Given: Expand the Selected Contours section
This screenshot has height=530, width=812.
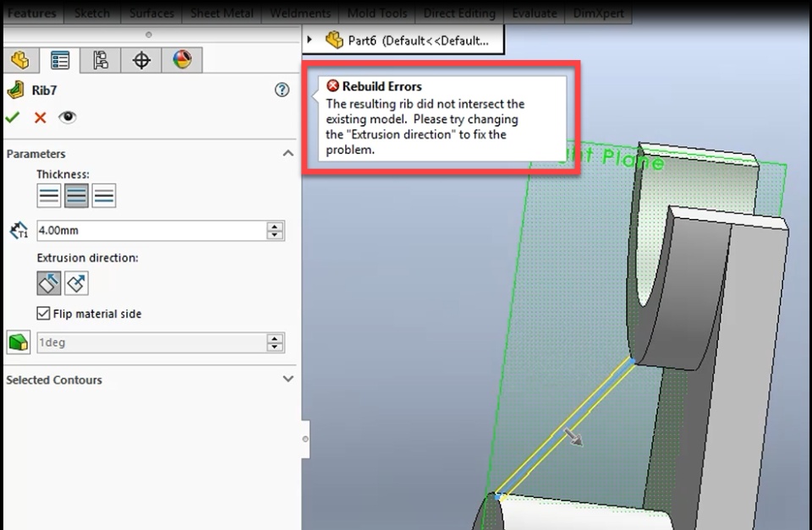Looking at the screenshot, I should click(288, 379).
